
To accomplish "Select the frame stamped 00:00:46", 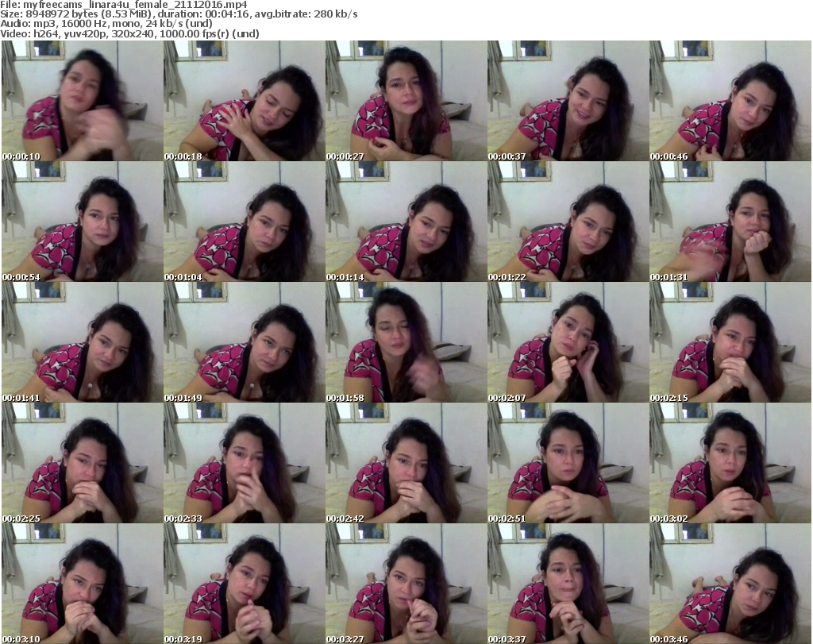I will pos(730,101).
